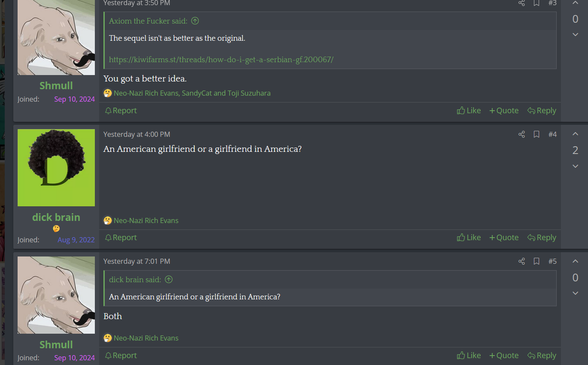Jump to quoted dick brain post arrow
The width and height of the screenshot is (588, 365).
[169, 280]
